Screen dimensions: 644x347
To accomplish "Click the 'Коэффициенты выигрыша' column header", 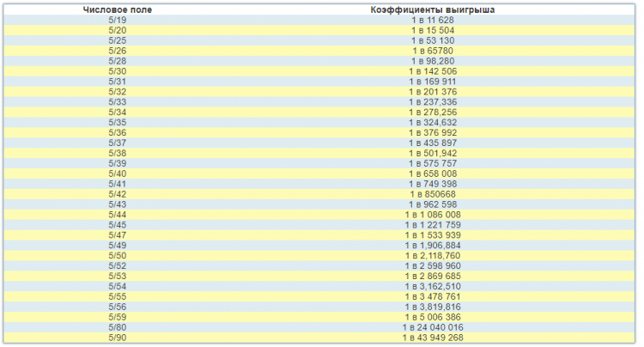I will coord(433,9).
